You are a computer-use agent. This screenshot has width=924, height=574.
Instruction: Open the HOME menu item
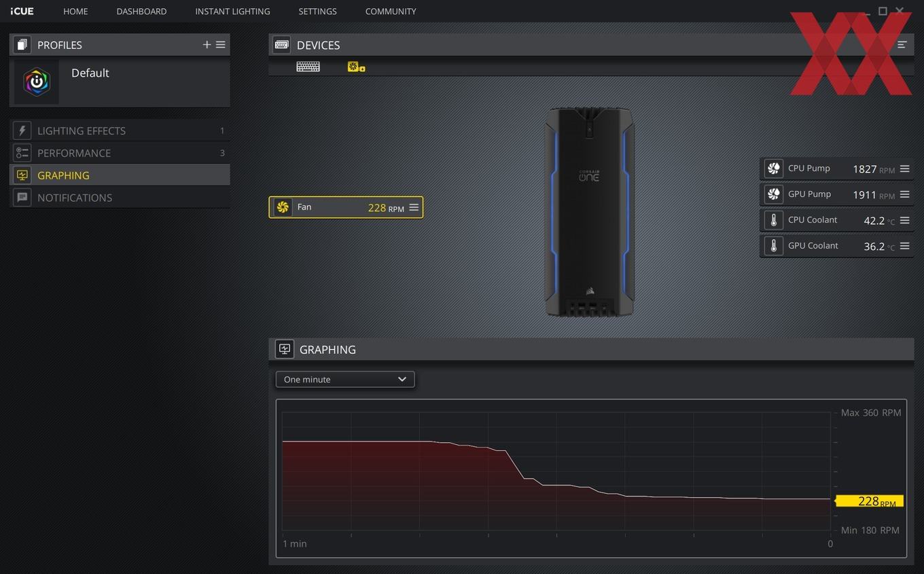coord(75,12)
